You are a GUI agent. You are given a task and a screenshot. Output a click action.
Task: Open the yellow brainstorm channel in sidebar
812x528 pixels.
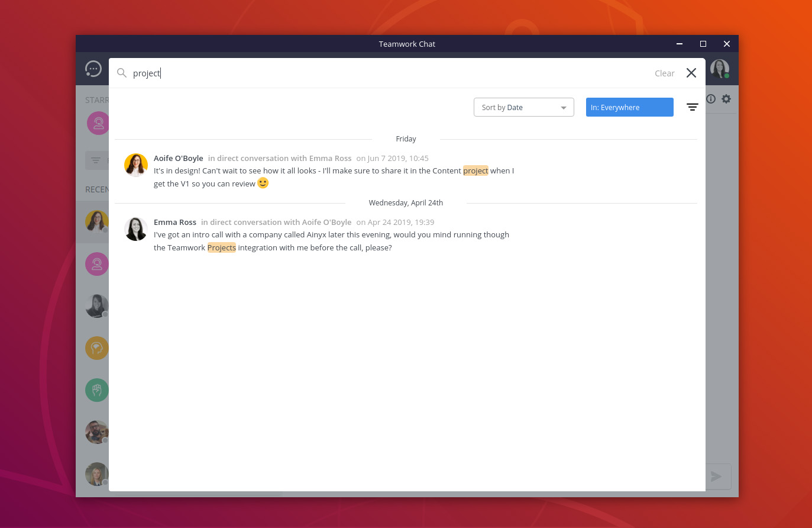click(x=96, y=348)
